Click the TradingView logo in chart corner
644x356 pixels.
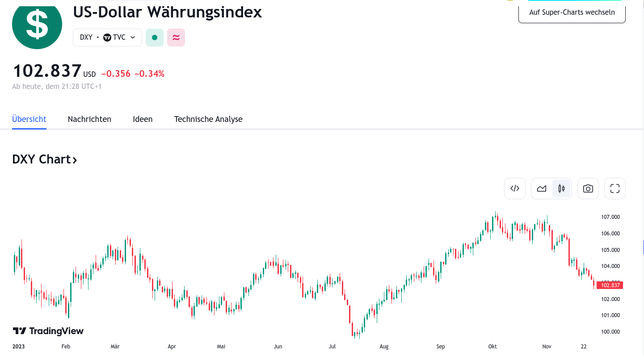(48, 331)
